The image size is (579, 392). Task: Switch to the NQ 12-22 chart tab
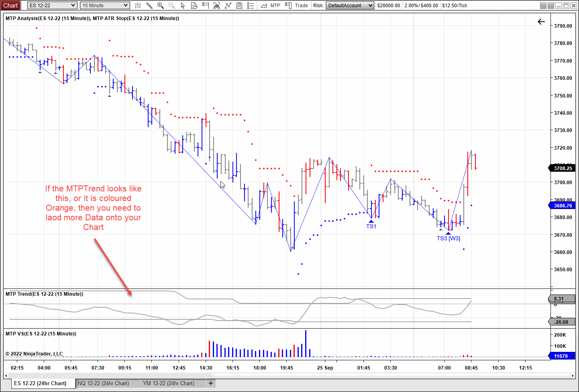[104, 383]
